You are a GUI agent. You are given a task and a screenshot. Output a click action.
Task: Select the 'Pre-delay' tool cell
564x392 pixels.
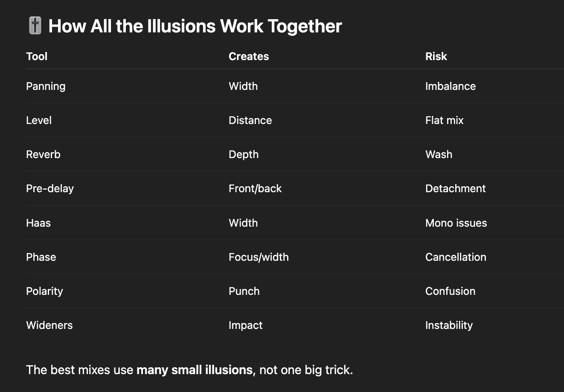coord(50,188)
